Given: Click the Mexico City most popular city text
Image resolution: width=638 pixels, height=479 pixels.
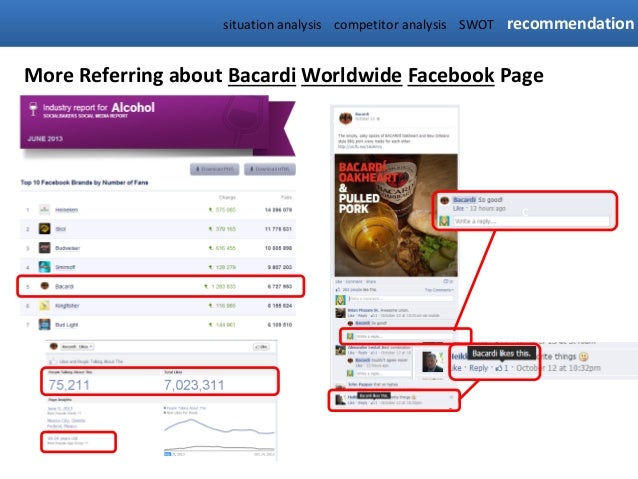Looking at the screenshot, I should click(x=66, y=423).
